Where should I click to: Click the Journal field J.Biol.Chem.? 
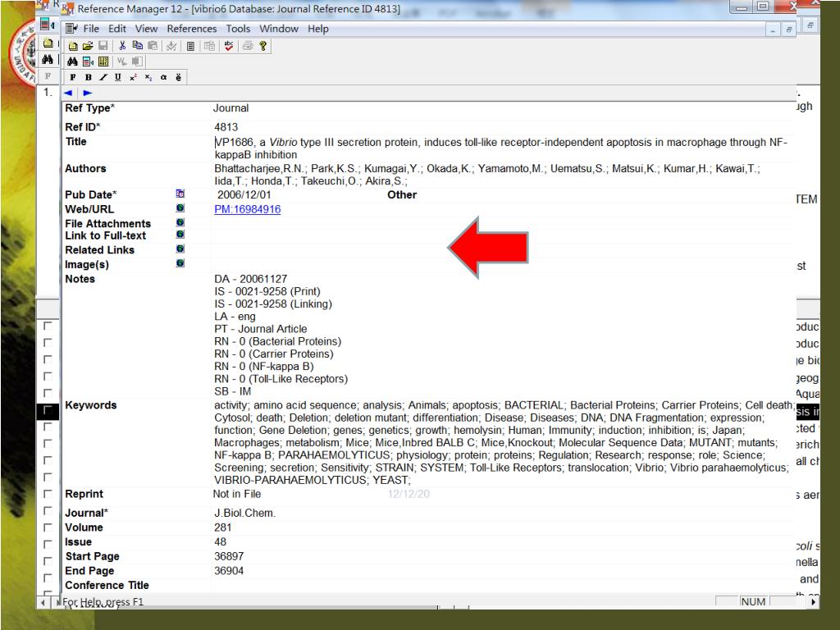point(244,514)
